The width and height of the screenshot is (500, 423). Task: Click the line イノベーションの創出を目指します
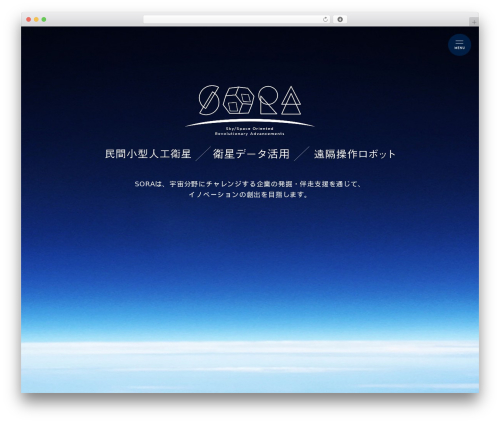pos(249,195)
